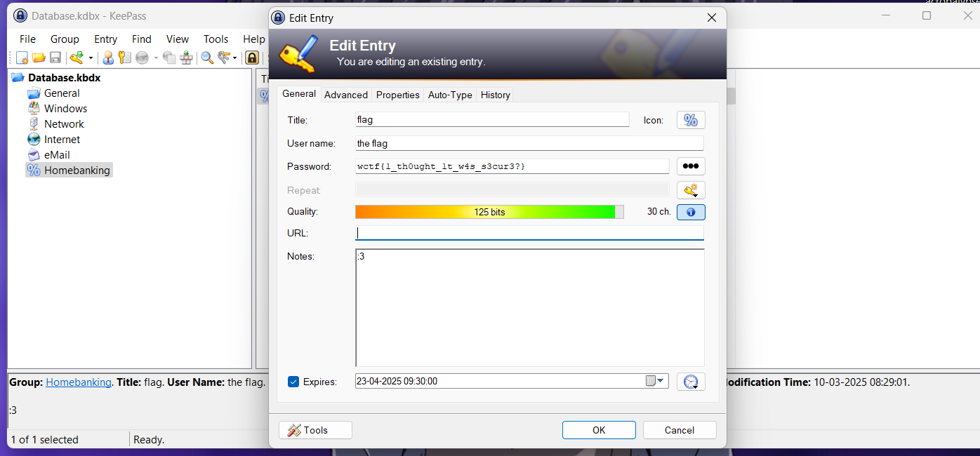The width and height of the screenshot is (980, 456).
Task: Click the Copy User Name person icon
Action: click(x=108, y=58)
